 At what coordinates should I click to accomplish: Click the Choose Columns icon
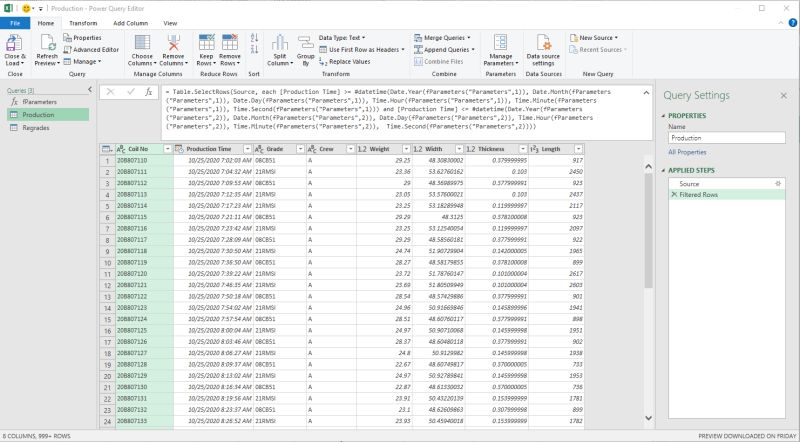click(x=142, y=43)
